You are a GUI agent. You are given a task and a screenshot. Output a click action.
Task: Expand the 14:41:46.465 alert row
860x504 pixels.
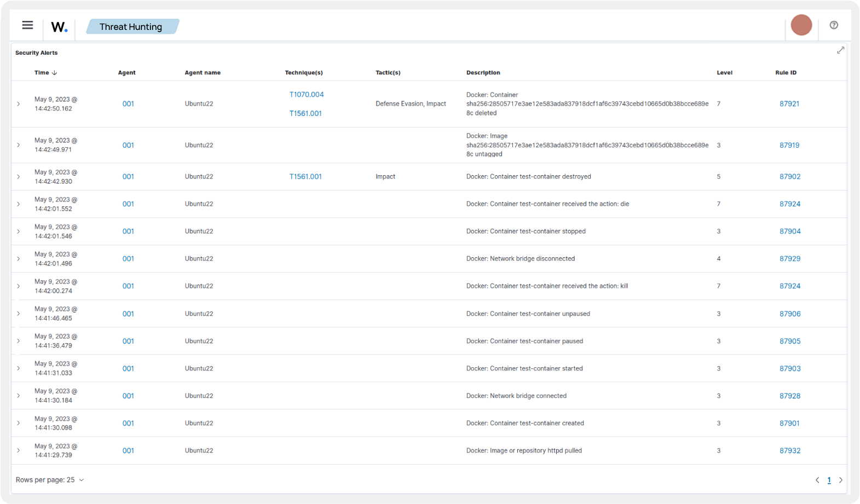click(19, 314)
